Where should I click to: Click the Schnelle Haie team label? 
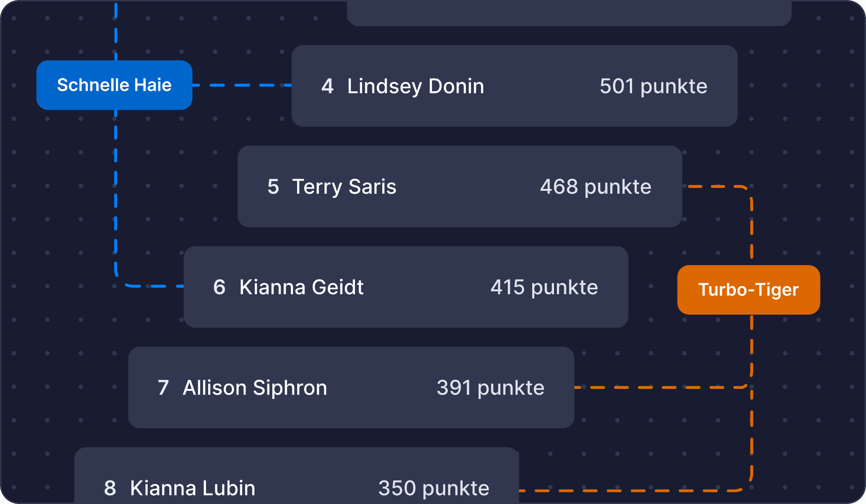pos(114,85)
